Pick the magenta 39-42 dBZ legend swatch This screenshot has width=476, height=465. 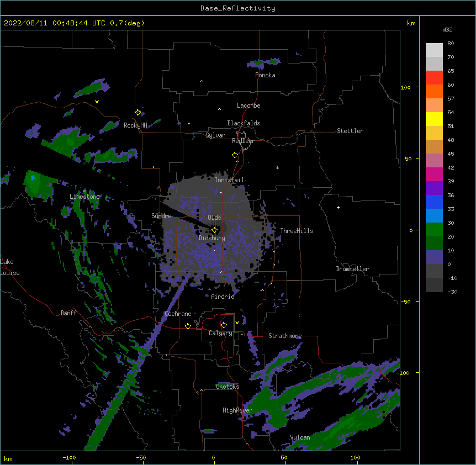434,174
